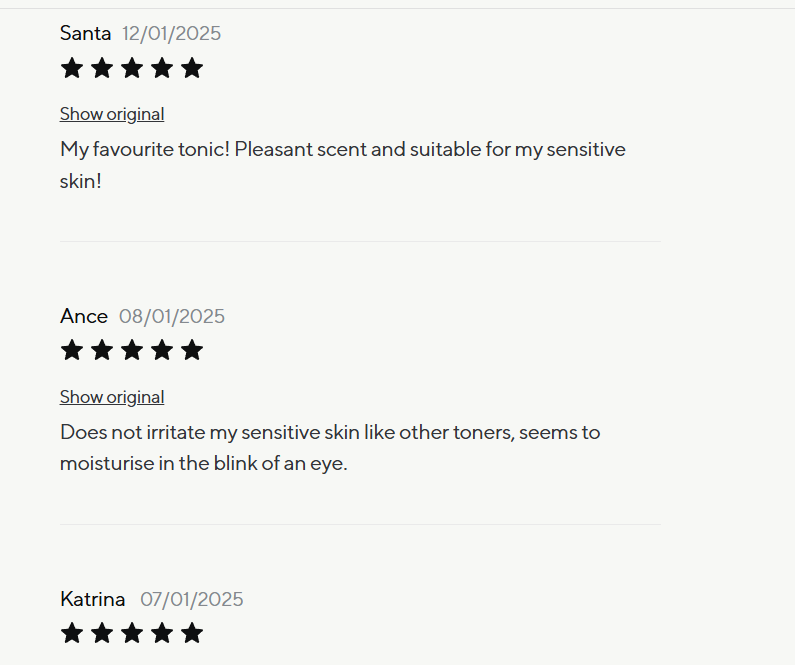
Task: Click the first star in Ance's rating
Action: (72, 350)
